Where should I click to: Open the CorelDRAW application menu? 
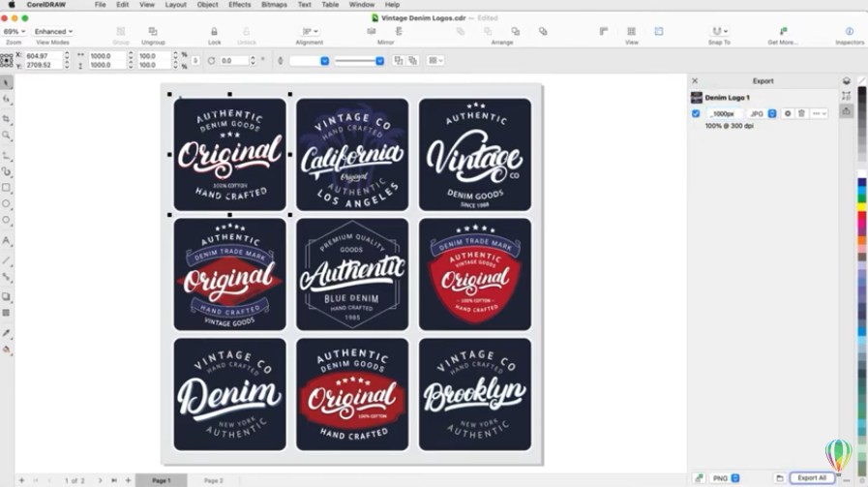[46, 5]
